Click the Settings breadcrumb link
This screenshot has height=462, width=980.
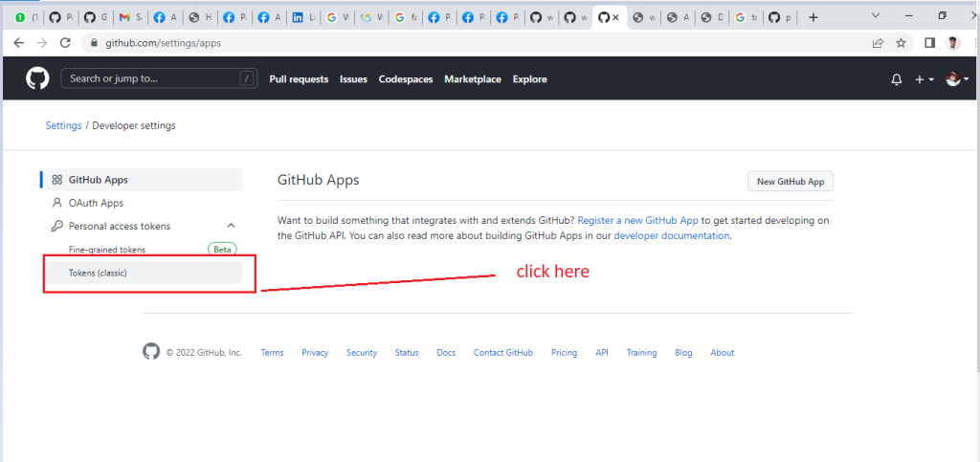coord(63,125)
